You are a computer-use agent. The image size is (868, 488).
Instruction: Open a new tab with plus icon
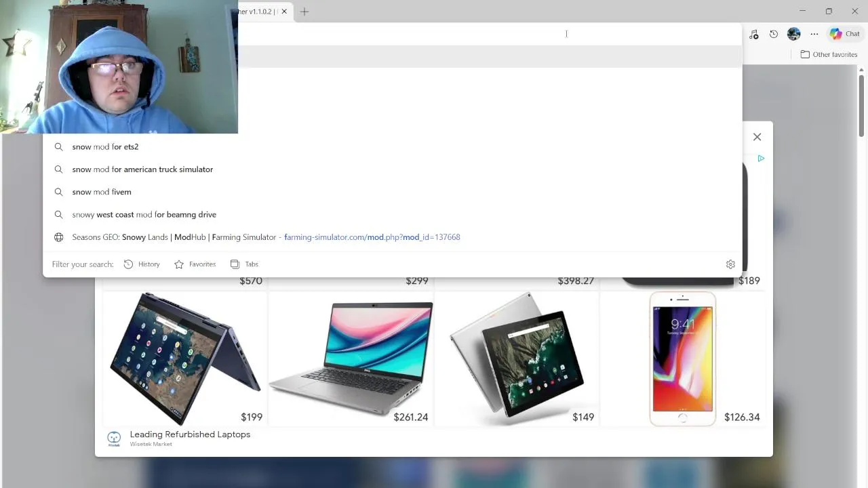304,12
